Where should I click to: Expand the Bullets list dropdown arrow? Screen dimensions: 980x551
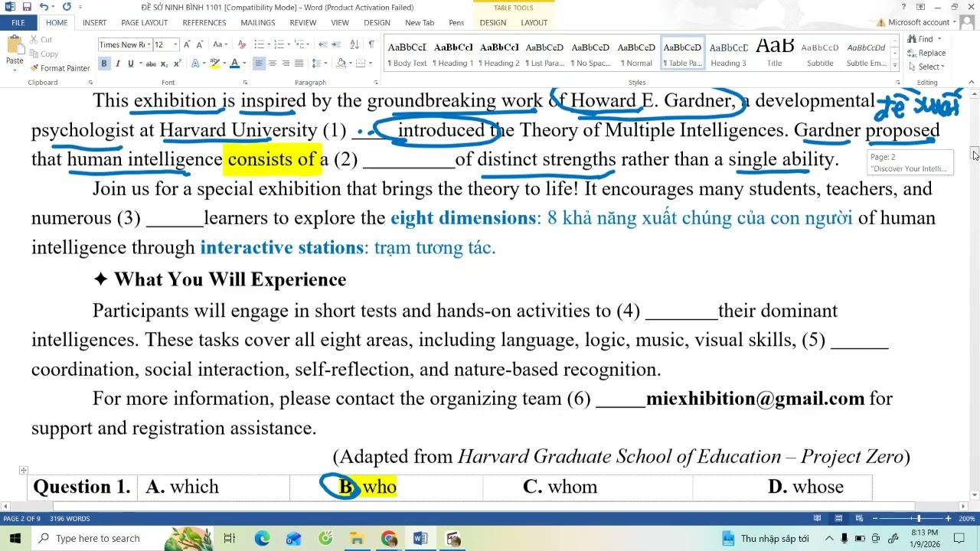268,44
